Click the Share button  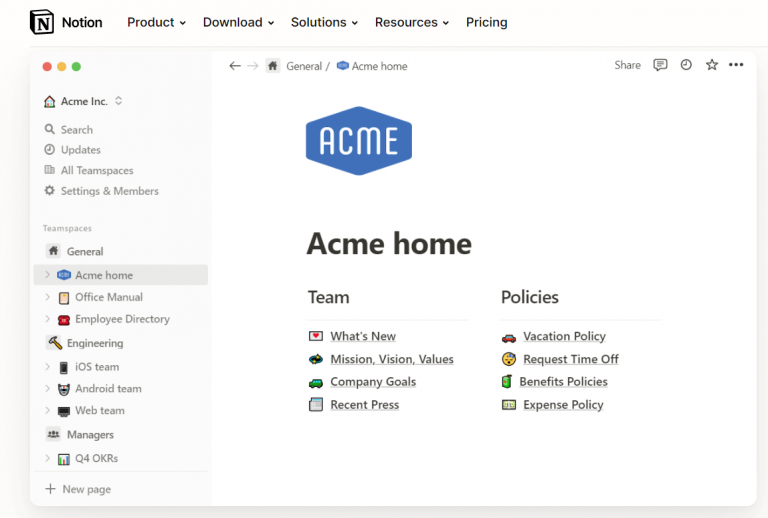click(627, 65)
